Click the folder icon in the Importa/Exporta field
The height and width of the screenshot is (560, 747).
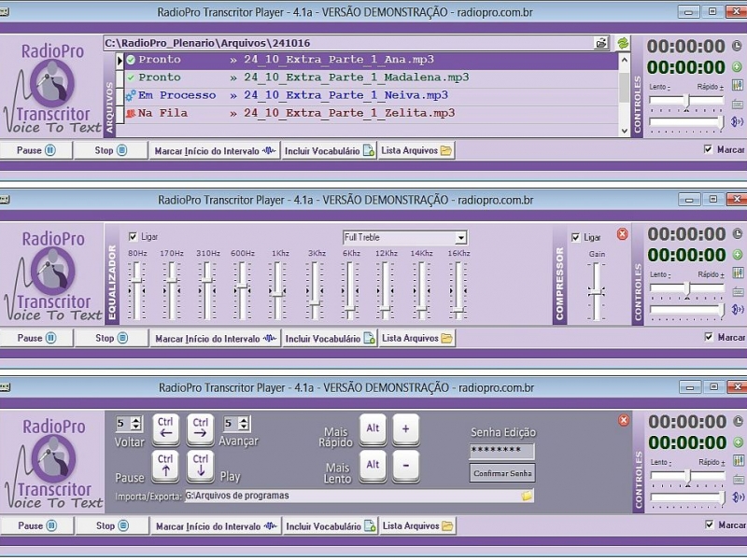point(527,496)
